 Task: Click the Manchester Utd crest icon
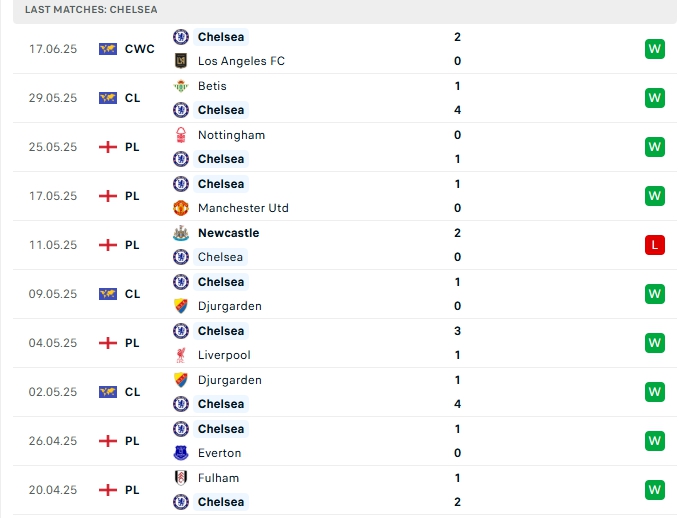click(x=181, y=208)
